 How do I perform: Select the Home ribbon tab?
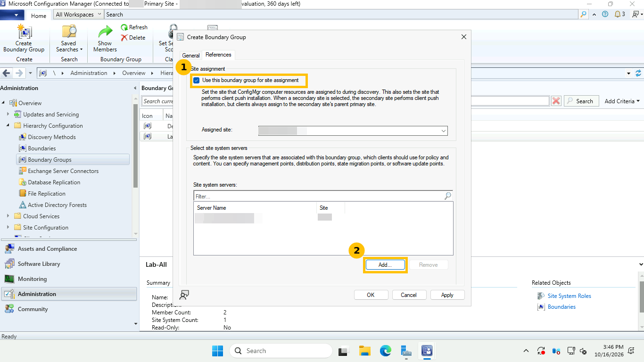coord(39,16)
